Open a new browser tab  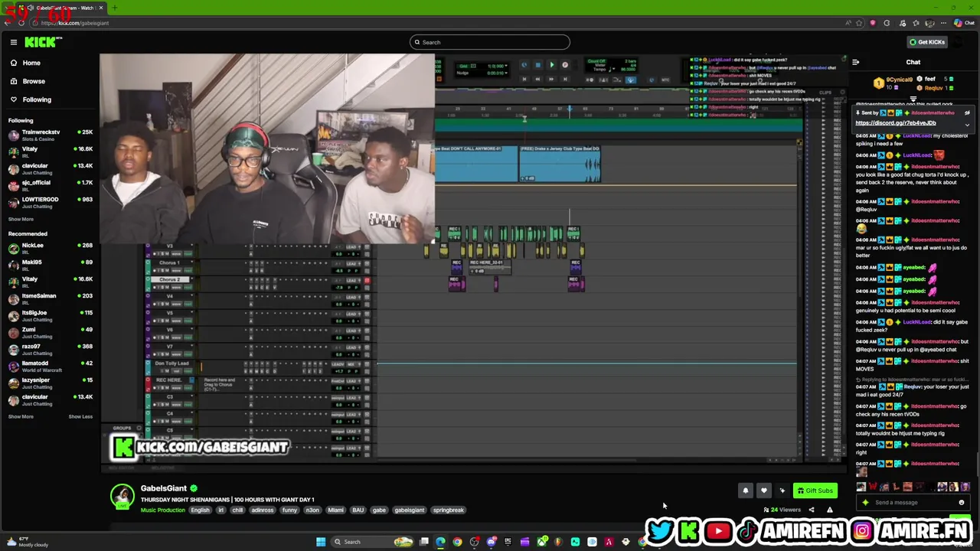click(x=114, y=8)
